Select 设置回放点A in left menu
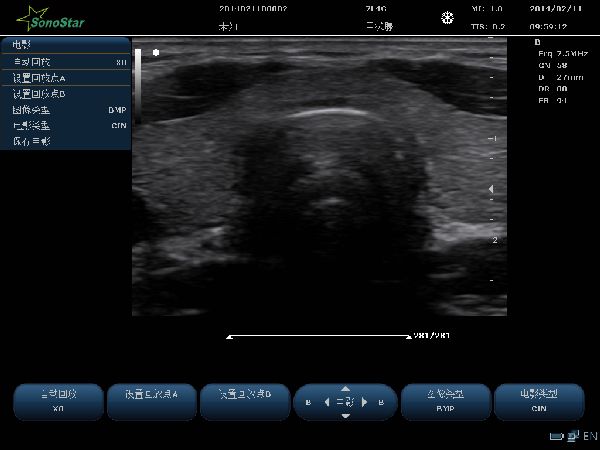The width and height of the screenshot is (600, 450). (66, 78)
